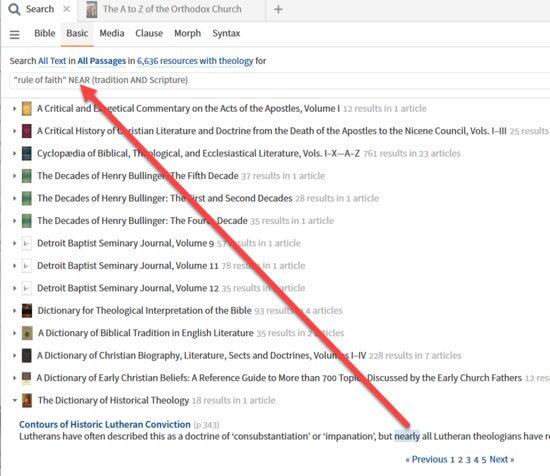The width and height of the screenshot is (550, 476).
Task: Click the Search magnifier icon in the tab
Action: point(14,9)
